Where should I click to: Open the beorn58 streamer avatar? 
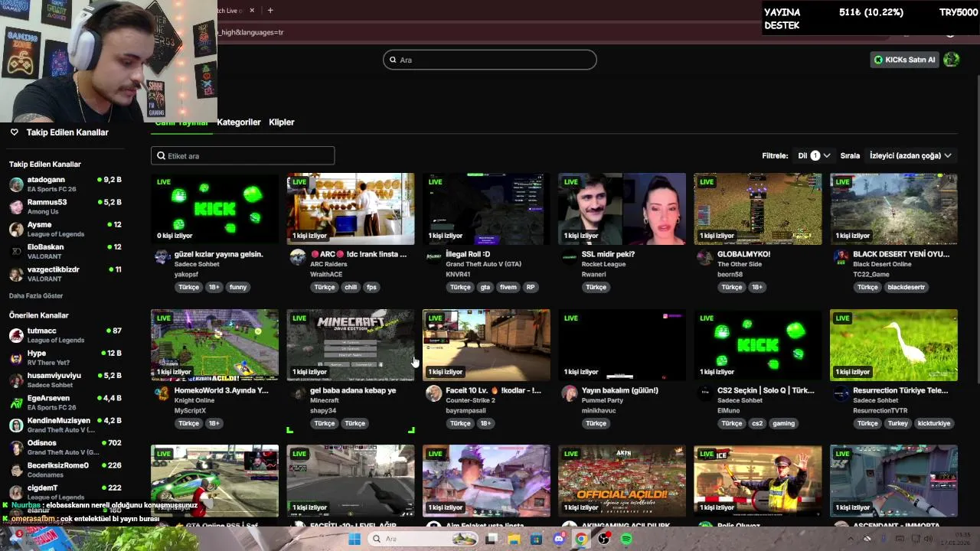pyautogui.click(x=704, y=257)
